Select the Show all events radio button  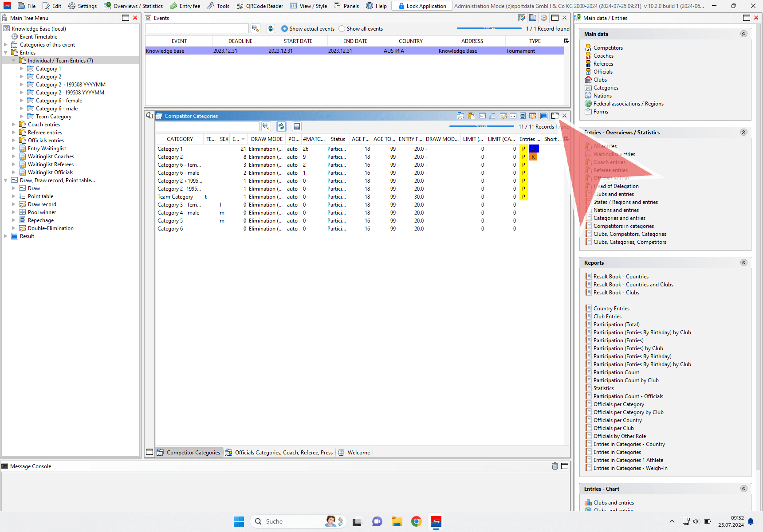click(x=342, y=29)
